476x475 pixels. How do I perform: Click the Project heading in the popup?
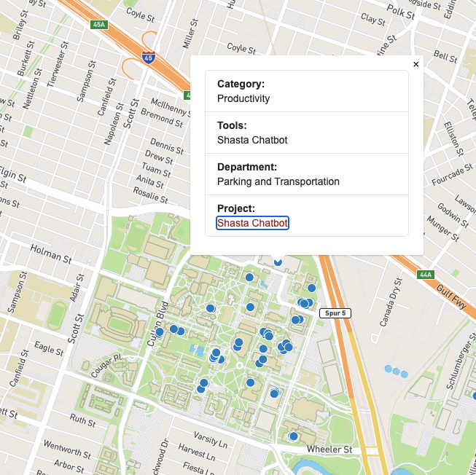pos(236,208)
